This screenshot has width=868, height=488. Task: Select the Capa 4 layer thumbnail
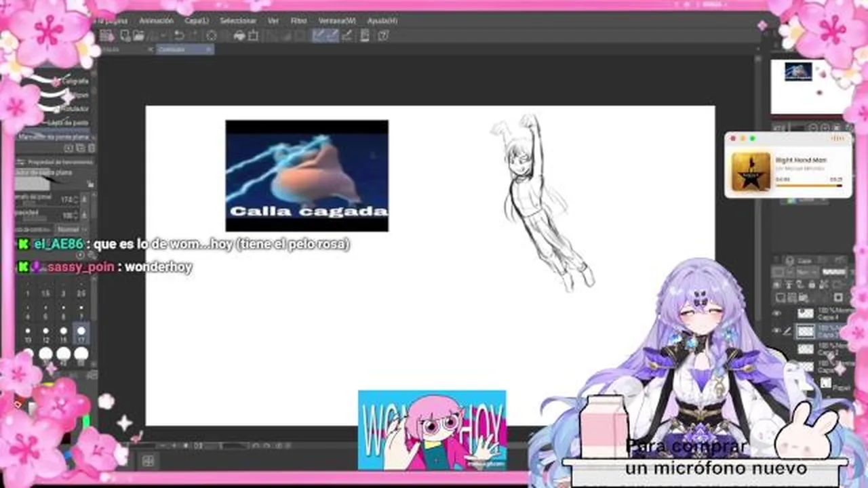point(805,313)
